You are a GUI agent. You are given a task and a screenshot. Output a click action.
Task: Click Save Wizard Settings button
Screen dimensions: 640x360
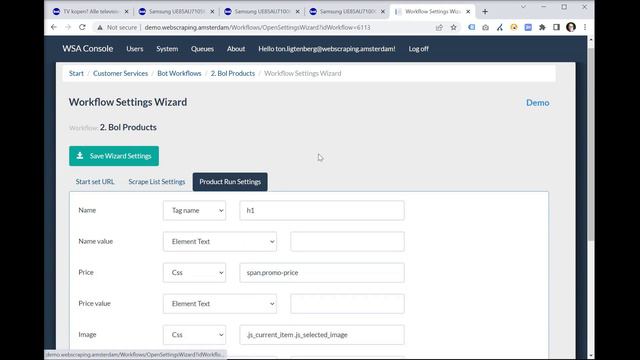pyautogui.click(x=114, y=156)
